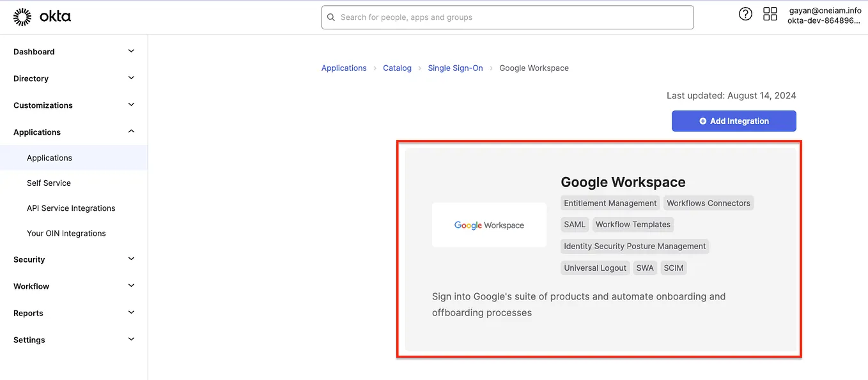
Task: Expand the Directory section chevron
Action: 131,78
